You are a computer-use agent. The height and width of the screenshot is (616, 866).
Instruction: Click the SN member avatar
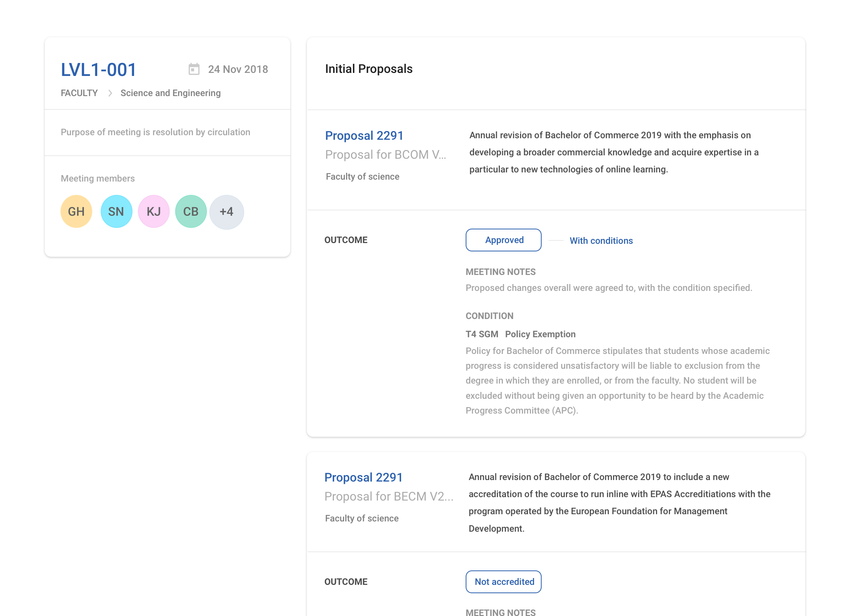(116, 212)
